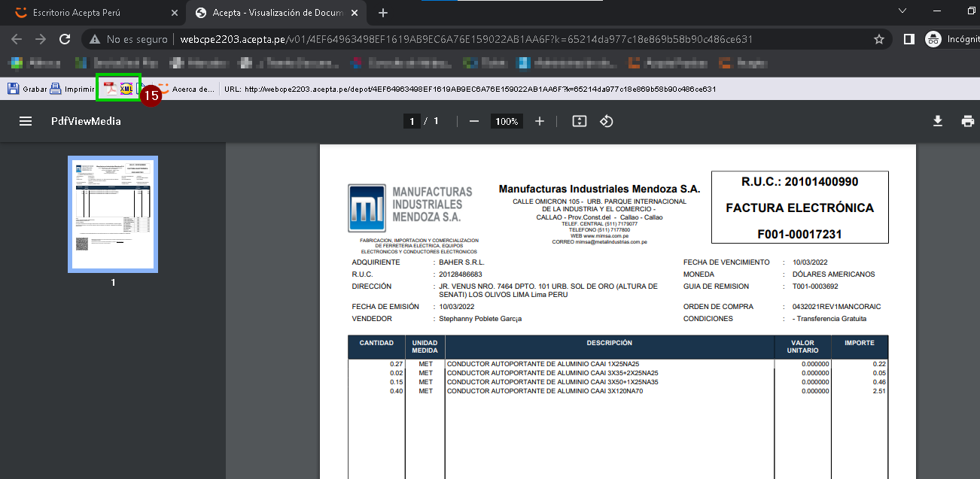Click the emission date 10/03/2022

pos(457,307)
